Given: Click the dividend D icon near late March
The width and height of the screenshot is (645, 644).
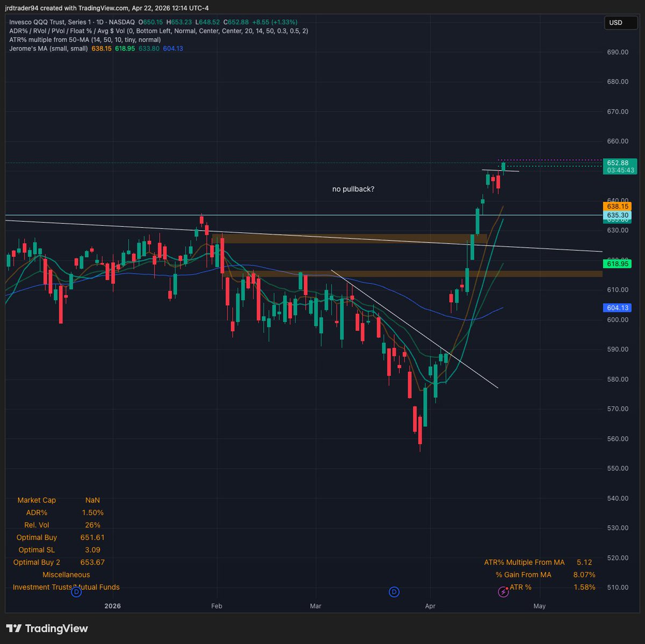Looking at the screenshot, I should (x=394, y=592).
